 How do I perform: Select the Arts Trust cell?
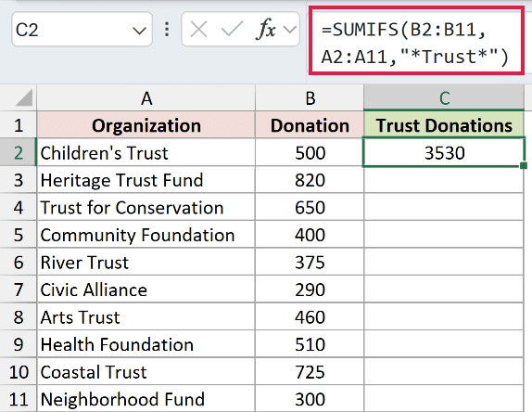pos(146,317)
